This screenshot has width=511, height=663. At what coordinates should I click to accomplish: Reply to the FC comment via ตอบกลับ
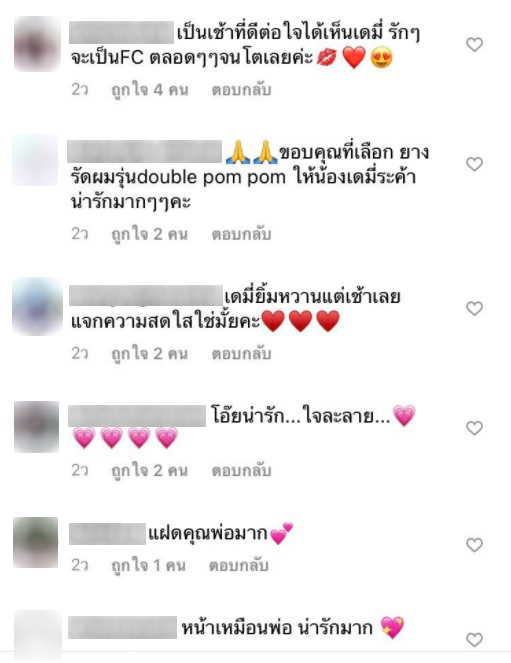click(x=241, y=90)
